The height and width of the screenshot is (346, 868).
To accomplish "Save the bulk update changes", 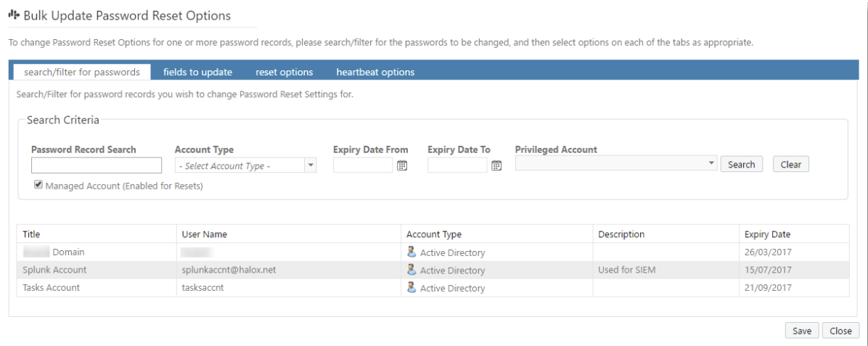I will pyautogui.click(x=801, y=331).
